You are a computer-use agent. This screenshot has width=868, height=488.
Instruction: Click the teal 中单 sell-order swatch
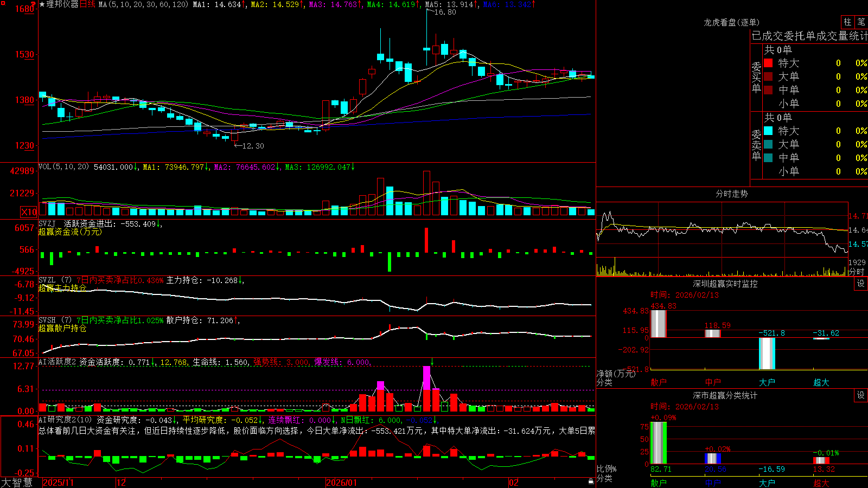[768, 158]
